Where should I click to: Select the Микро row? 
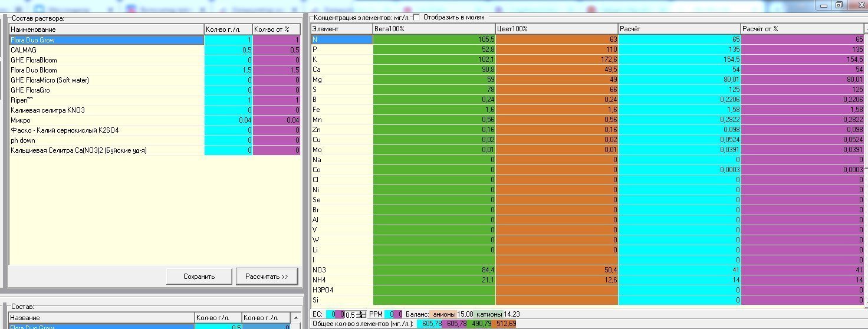point(107,120)
